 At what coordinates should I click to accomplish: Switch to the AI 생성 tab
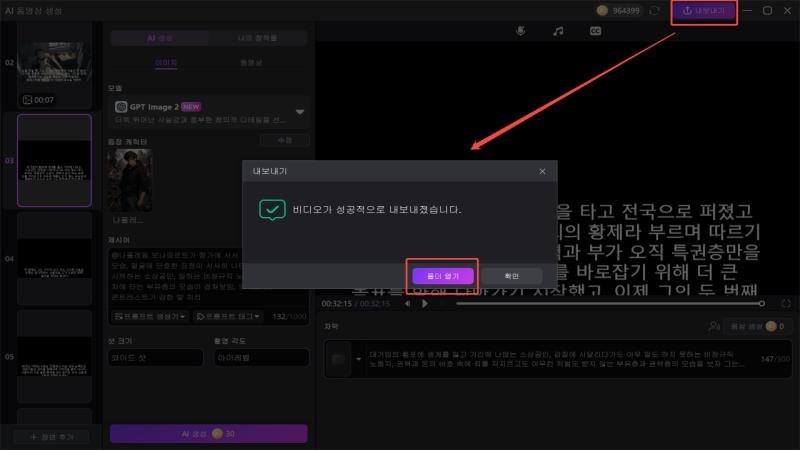[x=160, y=38]
